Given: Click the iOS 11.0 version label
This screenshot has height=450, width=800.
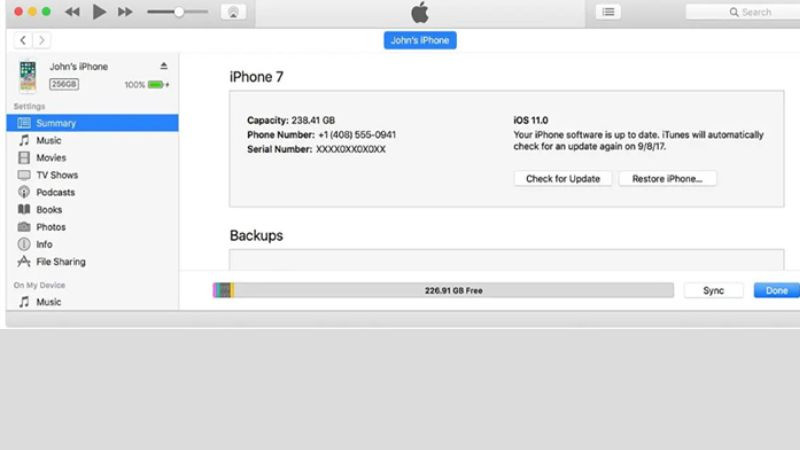Looking at the screenshot, I should point(531,120).
